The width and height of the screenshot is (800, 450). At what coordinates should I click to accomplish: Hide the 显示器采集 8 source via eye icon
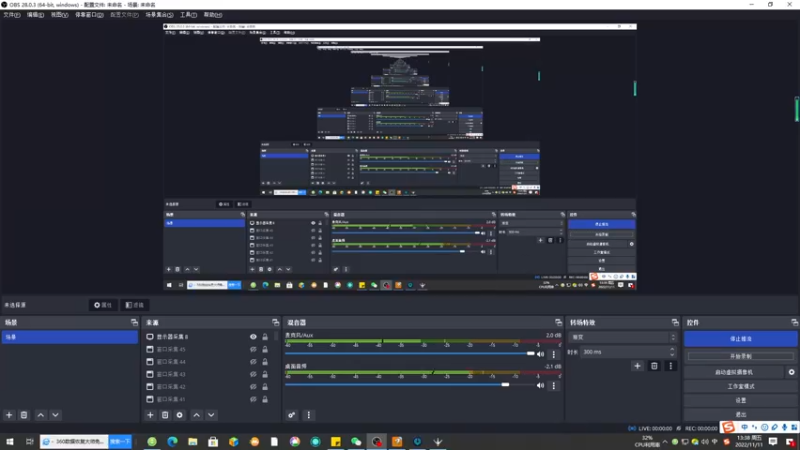point(253,337)
